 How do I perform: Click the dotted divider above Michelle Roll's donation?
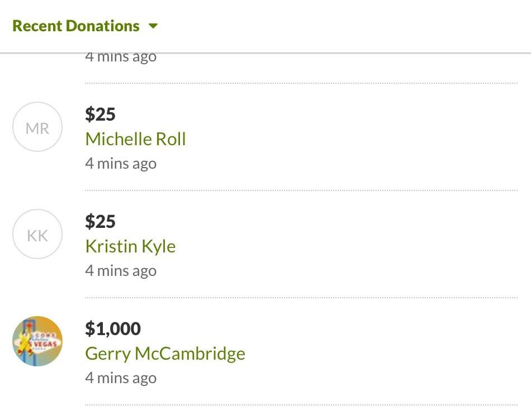coord(301,83)
